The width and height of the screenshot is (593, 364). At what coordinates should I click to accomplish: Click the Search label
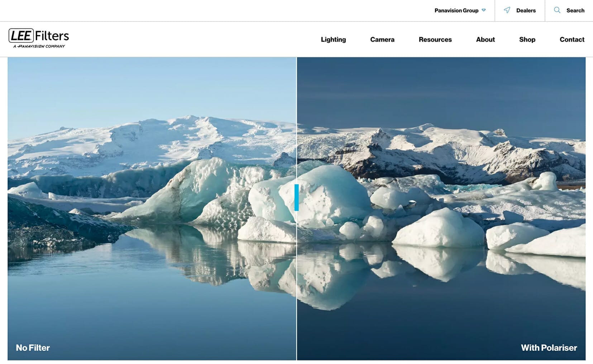point(575,10)
